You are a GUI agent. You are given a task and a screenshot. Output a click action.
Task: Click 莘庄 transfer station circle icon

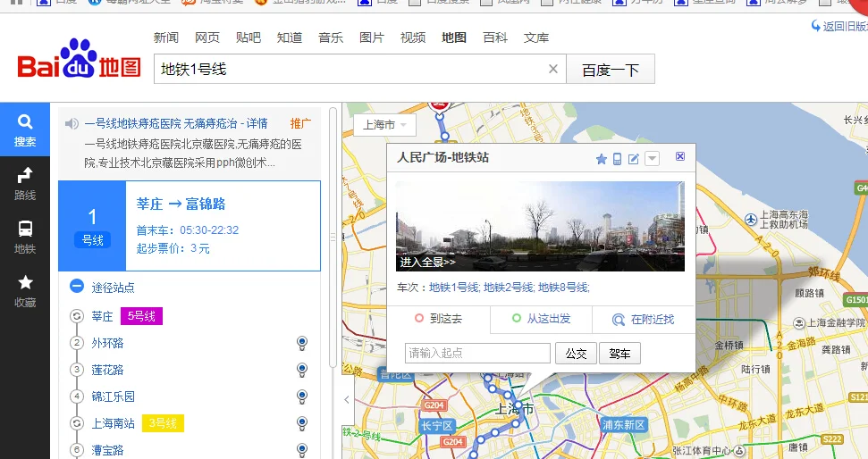pos(77,316)
